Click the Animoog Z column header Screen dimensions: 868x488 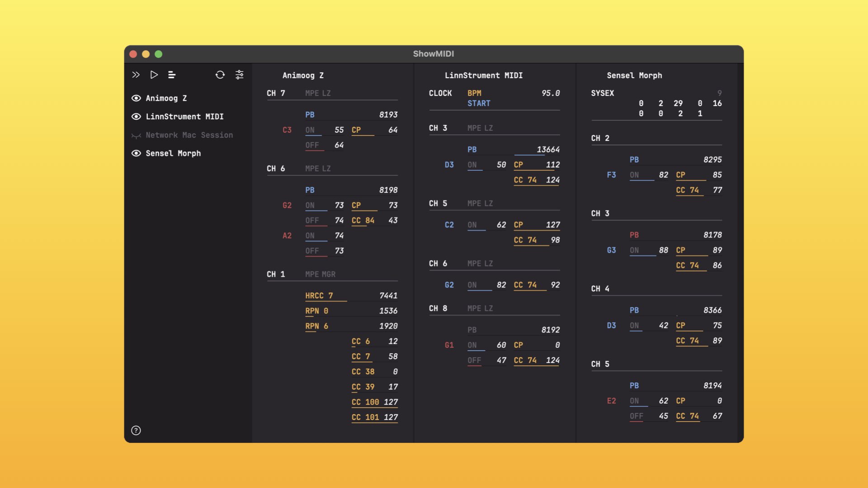[x=303, y=75]
